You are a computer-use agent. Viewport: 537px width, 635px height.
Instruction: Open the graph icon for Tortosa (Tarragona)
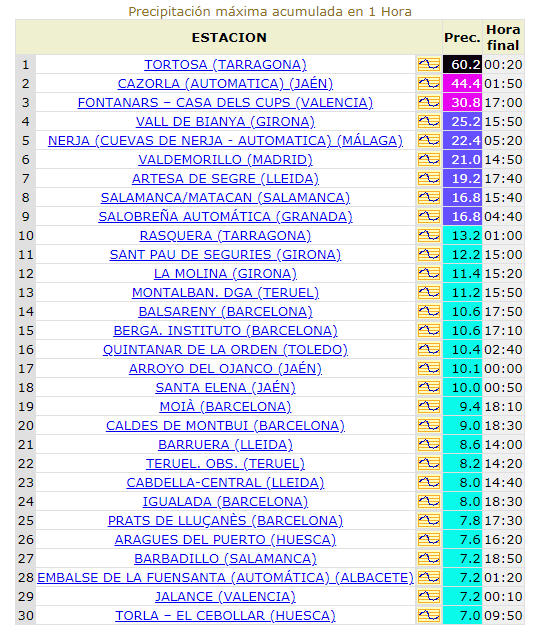click(x=428, y=64)
